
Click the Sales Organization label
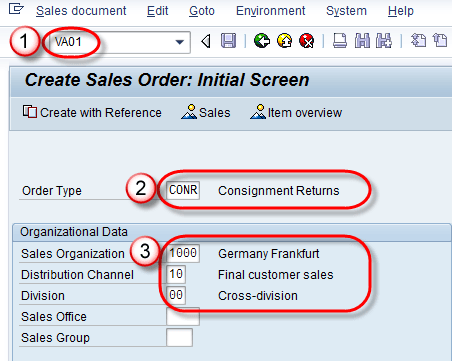pos(73,254)
